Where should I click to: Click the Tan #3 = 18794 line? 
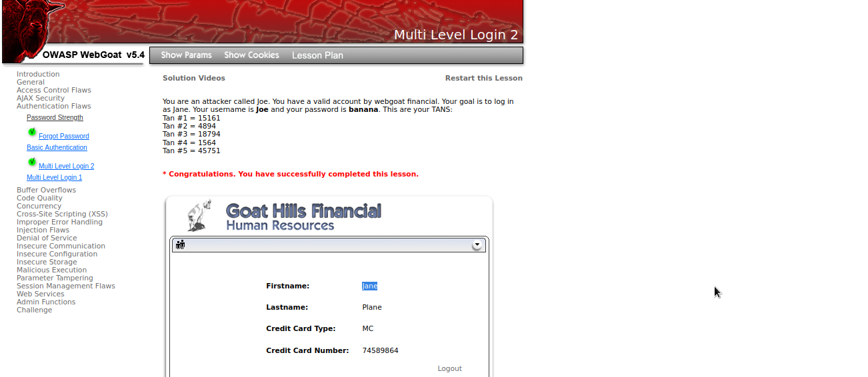(x=191, y=134)
